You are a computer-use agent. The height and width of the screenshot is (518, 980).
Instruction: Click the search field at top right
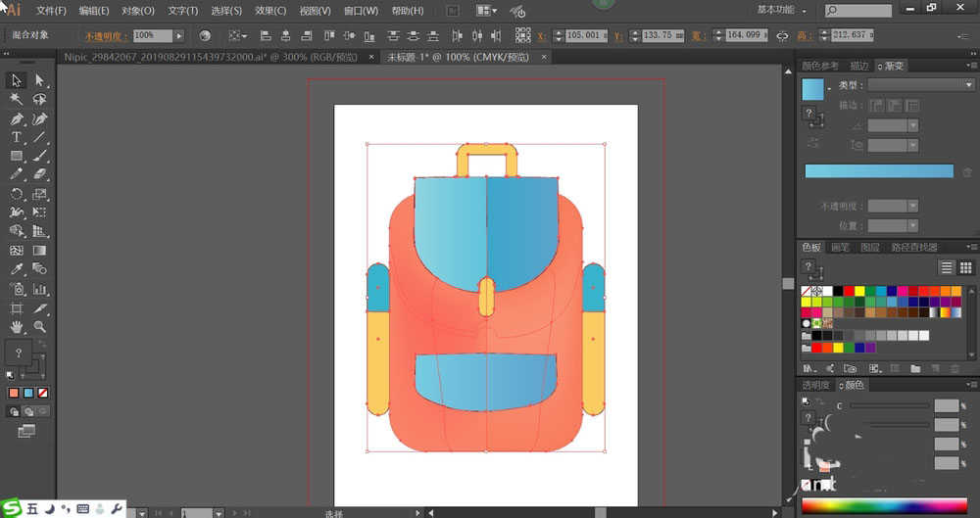pyautogui.click(x=858, y=11)
